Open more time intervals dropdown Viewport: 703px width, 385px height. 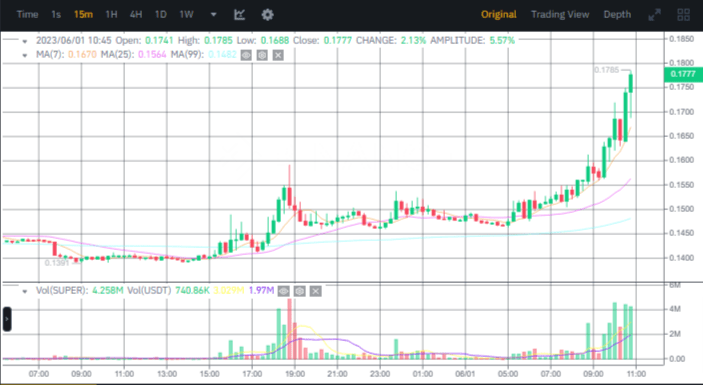214,15
